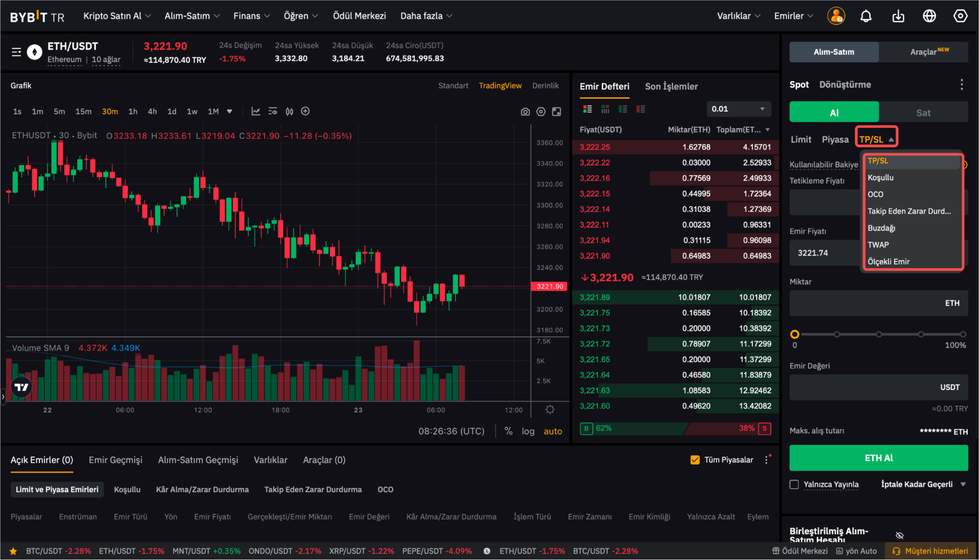Take chart screenshot with camera icon
The image size is (979, 560).
(525, 112)
